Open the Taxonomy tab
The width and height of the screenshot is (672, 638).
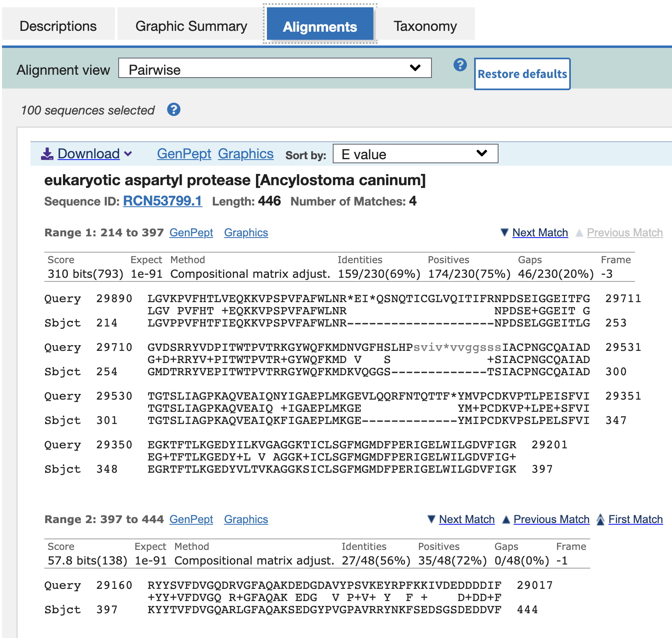click(425, 26)
